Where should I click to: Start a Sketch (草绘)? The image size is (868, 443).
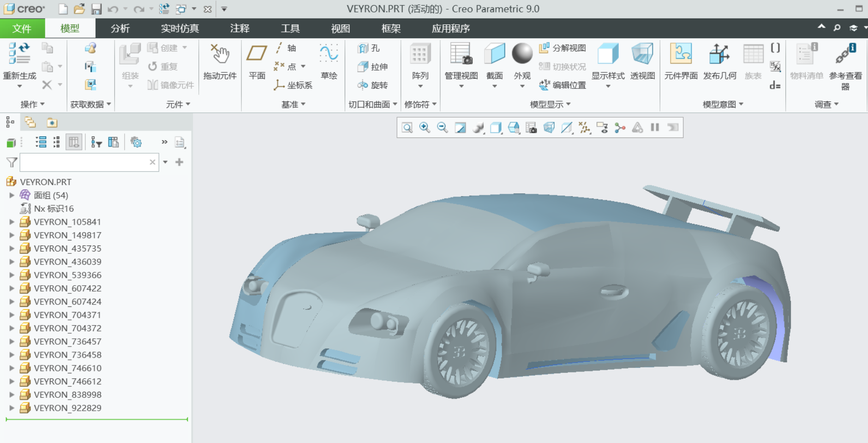click(x=329, y=62)
